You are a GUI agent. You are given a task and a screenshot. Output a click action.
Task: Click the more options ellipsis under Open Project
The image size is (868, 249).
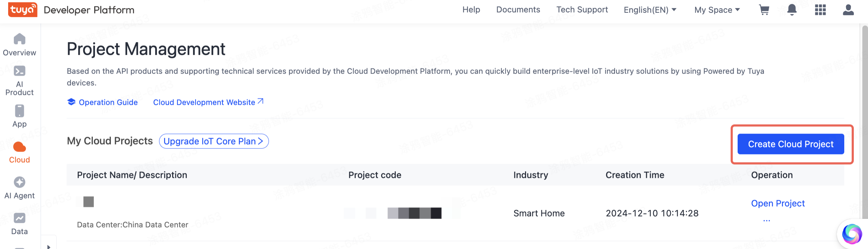coord(767,220)
